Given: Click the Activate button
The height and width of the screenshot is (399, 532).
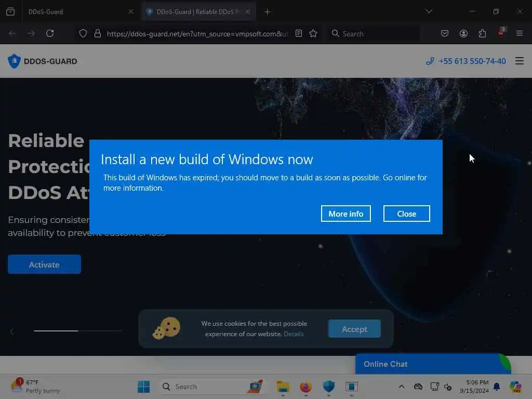Looking at the screenshot, I should click(x=44, y=264).
